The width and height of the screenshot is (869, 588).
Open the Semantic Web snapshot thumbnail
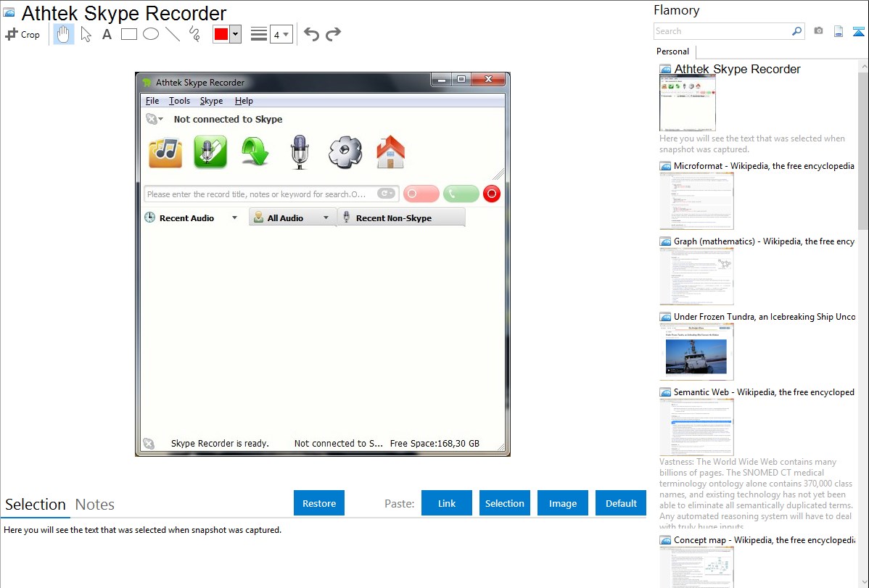(696, 427)
